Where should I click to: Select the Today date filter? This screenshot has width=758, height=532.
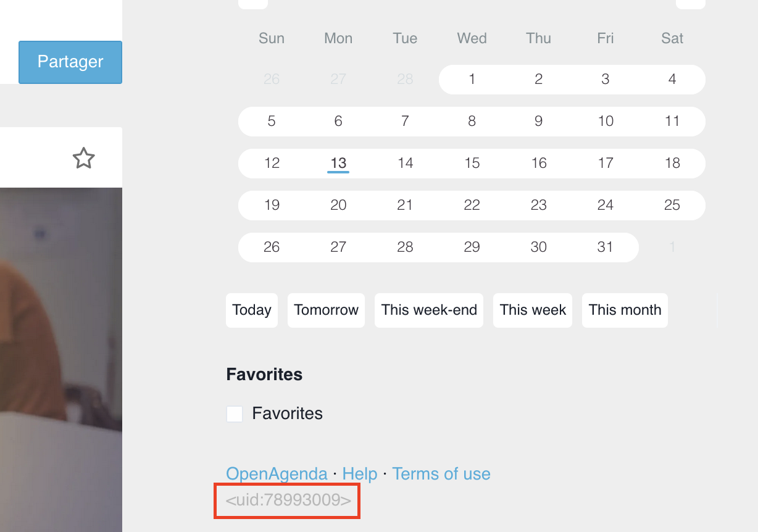point(252,310)
